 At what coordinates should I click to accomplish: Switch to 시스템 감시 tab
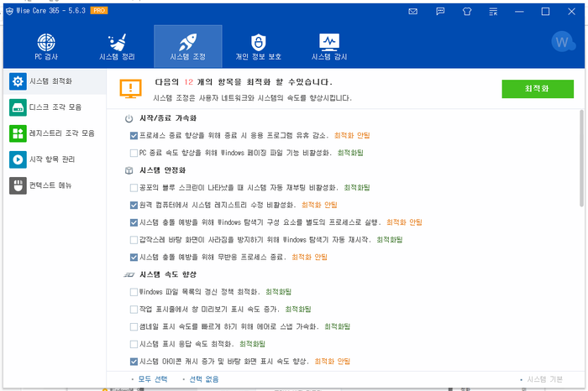pyautogui.click(x=329, y=47)
